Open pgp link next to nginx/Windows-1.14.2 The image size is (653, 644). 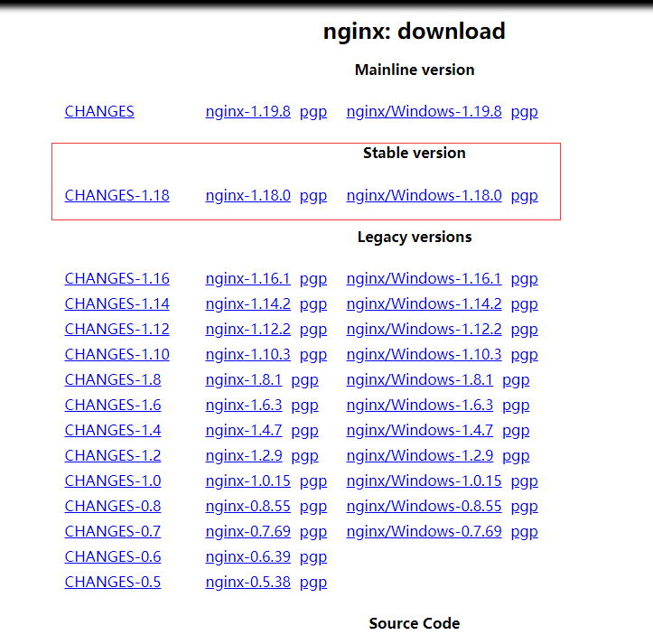(x=525, y=304)
